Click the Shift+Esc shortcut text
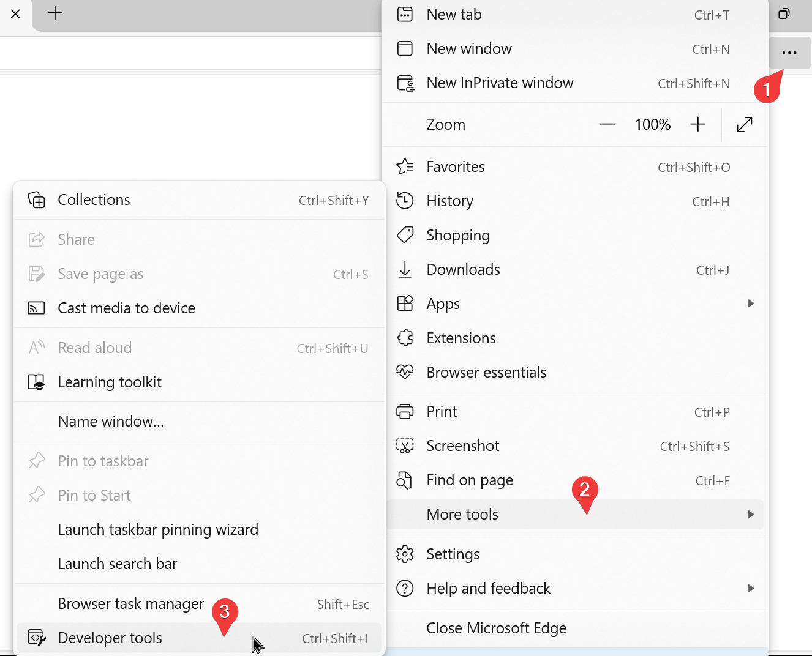The width and height of the screenshot is (812, 656). click(x=343, y=605)
